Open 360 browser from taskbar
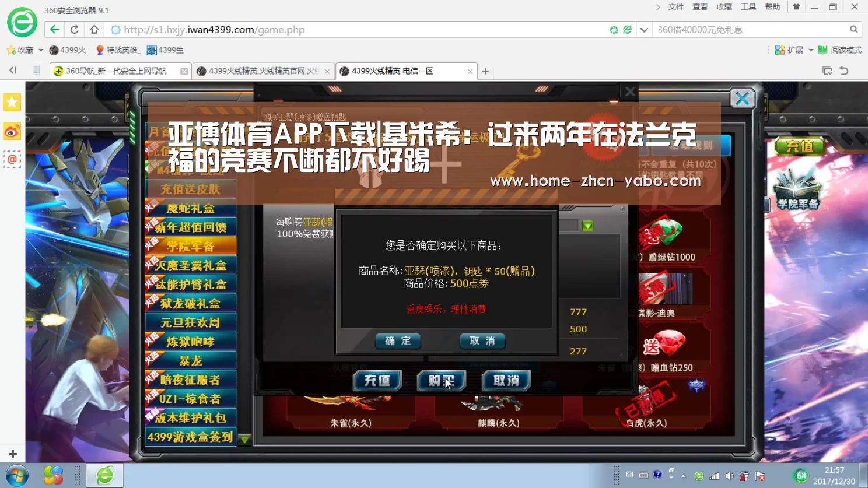The width and height of the screenshot is (868, 488). coord(105,476)
